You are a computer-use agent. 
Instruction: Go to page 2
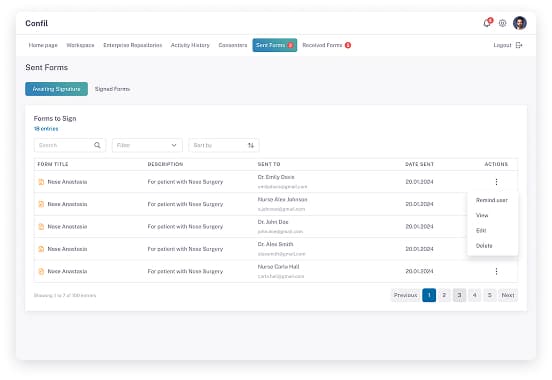444,295
